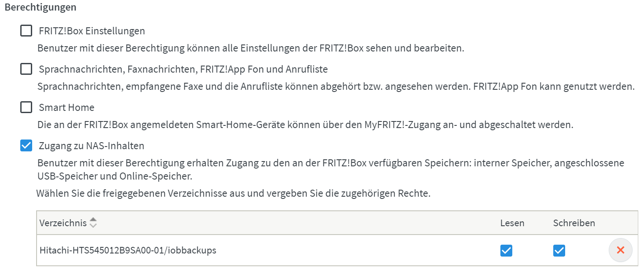Click the "FRITZ!Box Einstellungen" label text
This screenshot has width=644, height=268.
92,31
